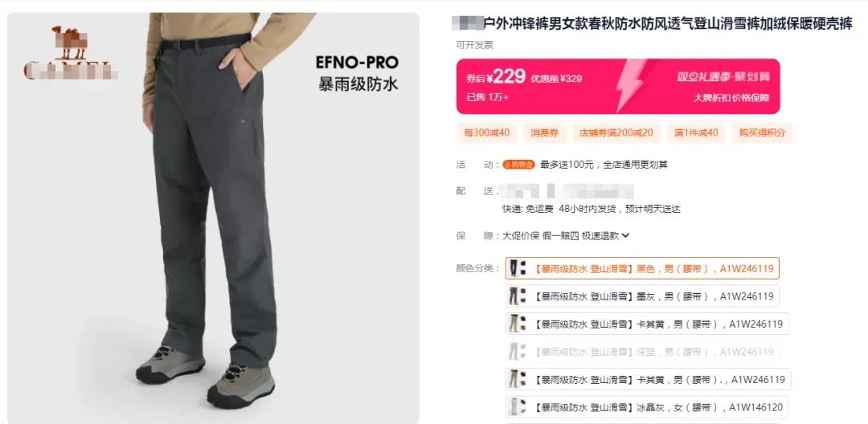The image size is (868, 424).
Task: Click the faded 深蓝 pants icon
Action: pos(518,352)
